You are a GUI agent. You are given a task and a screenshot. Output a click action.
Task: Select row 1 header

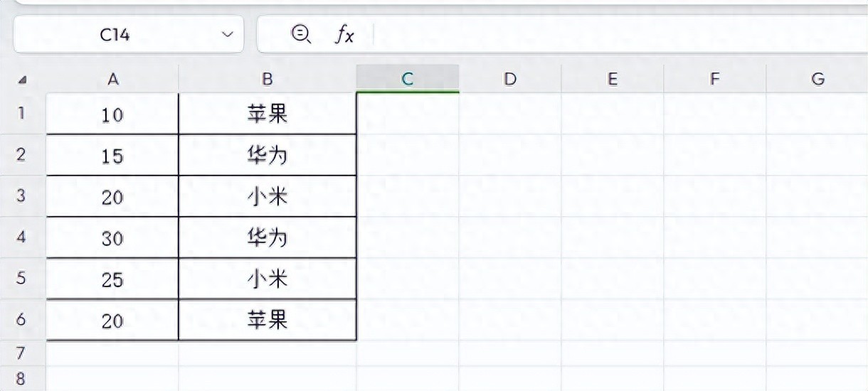21,114
